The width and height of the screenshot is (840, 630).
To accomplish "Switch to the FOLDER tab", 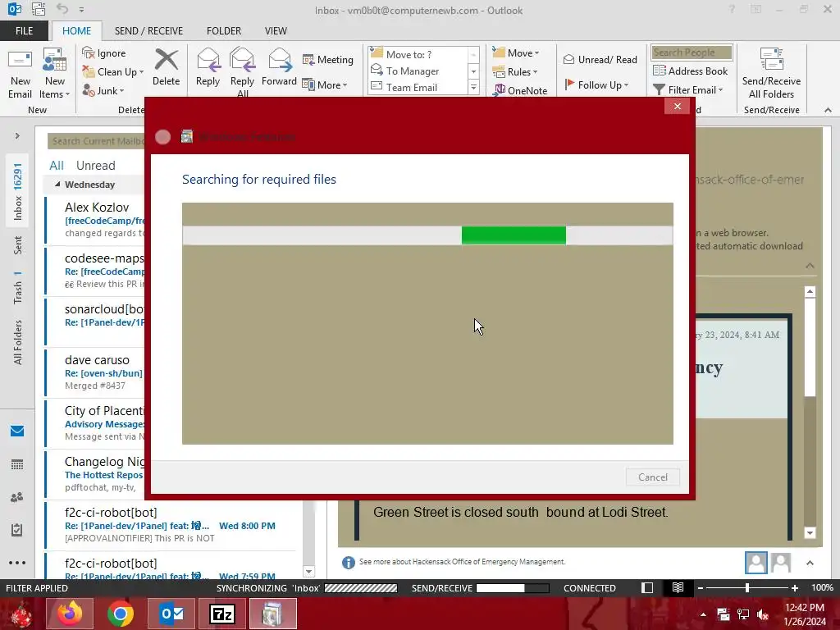I will point(224,31).
